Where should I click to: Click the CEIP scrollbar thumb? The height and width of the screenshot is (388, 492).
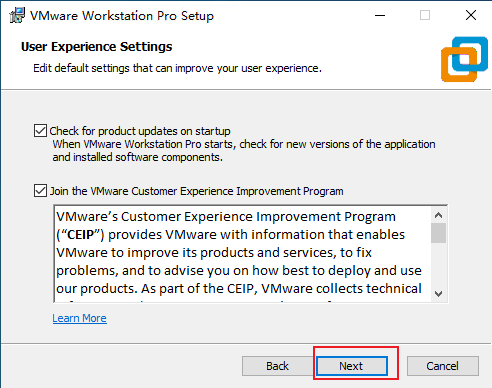[439, 233]
